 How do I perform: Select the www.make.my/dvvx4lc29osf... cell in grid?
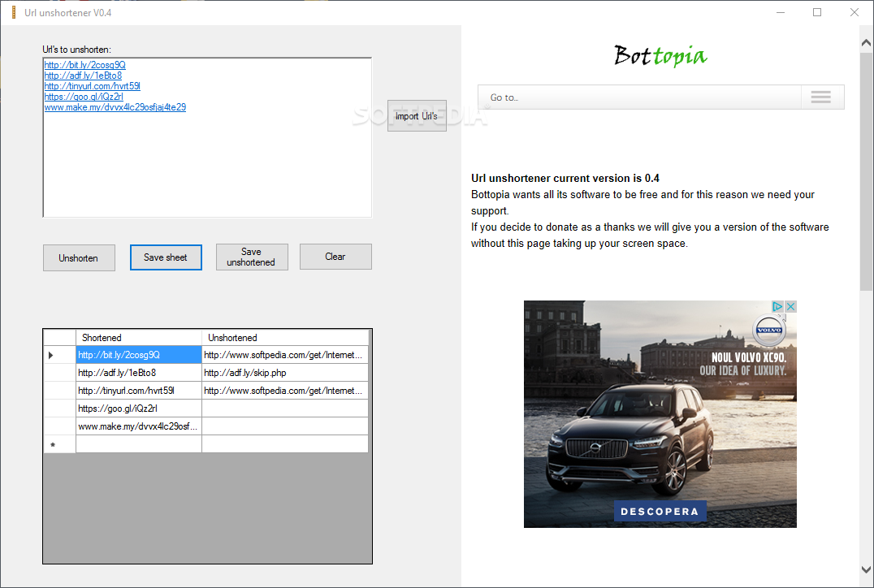point(139,426)
